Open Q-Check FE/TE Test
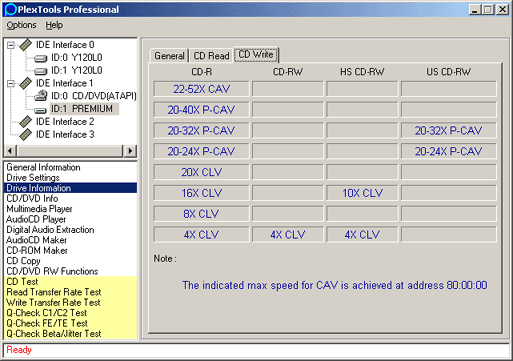The width and height of the screenshot is (513, 361). tap(47, 323)
